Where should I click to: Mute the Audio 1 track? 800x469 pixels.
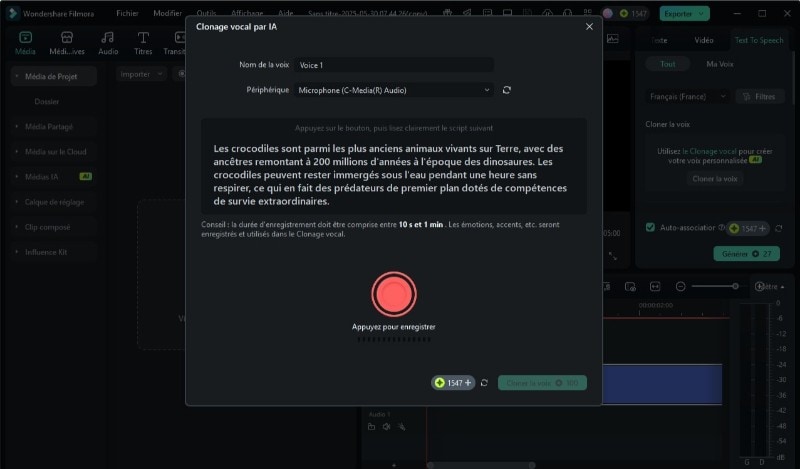[386, 427]
